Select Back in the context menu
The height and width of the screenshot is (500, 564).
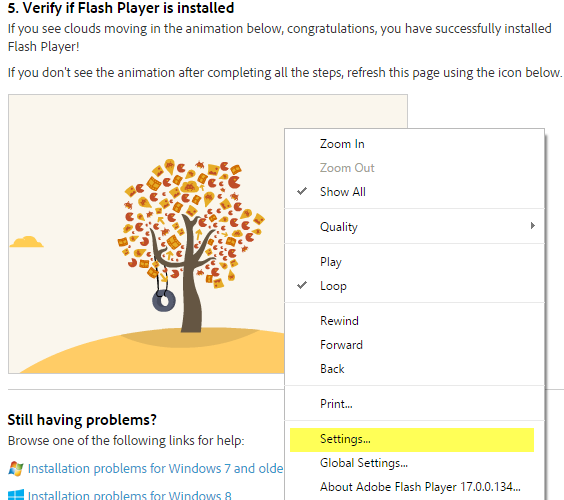click(414, 369)
